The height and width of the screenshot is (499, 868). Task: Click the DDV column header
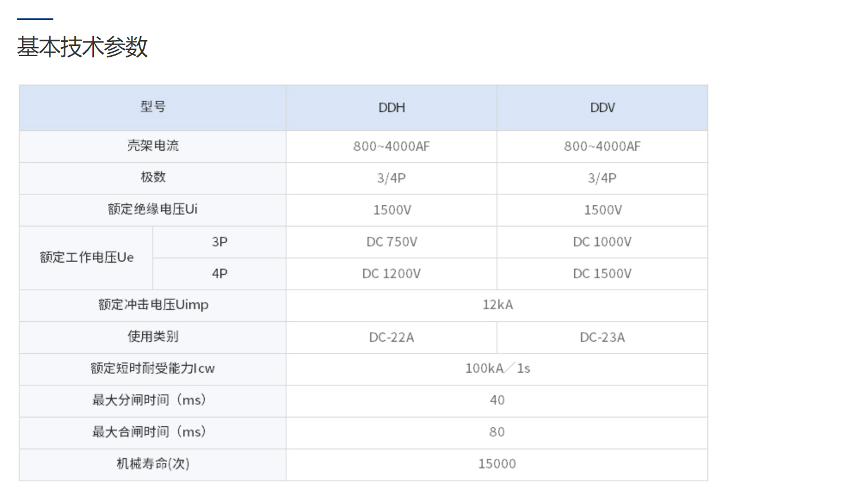pos(602,108)
